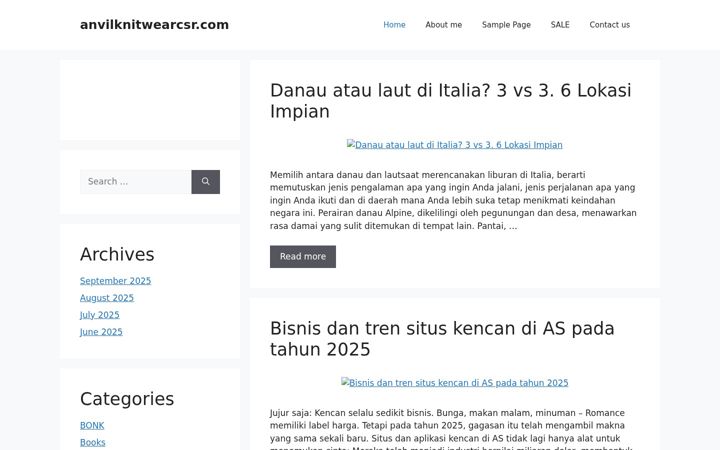Open the Contact us page

pyautogui.click(x=609, y=25)
